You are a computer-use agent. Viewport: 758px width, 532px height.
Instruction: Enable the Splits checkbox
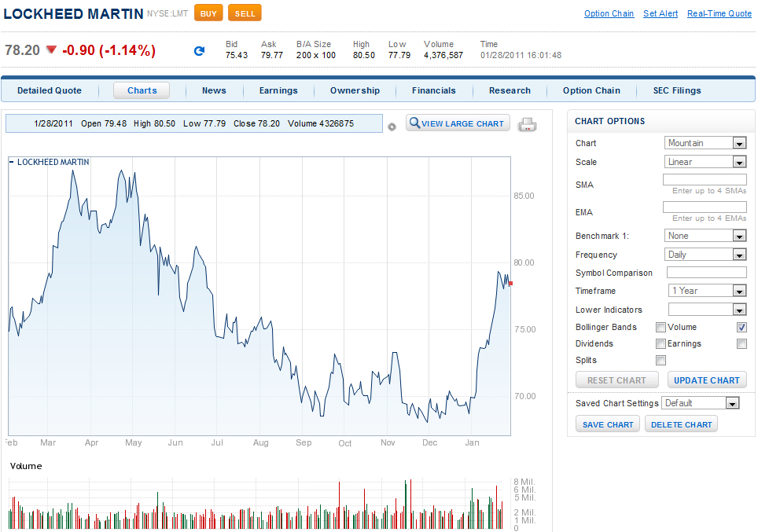tap(660, 360)
